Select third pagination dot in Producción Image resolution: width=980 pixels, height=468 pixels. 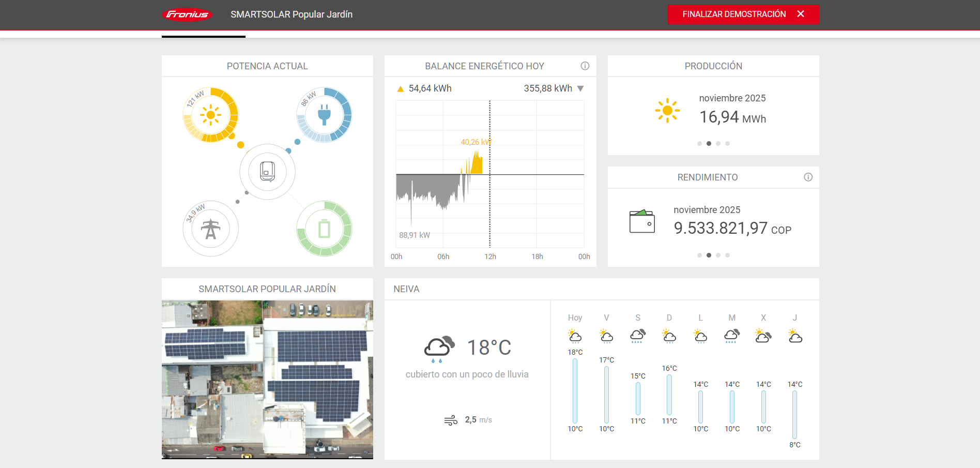718,144
